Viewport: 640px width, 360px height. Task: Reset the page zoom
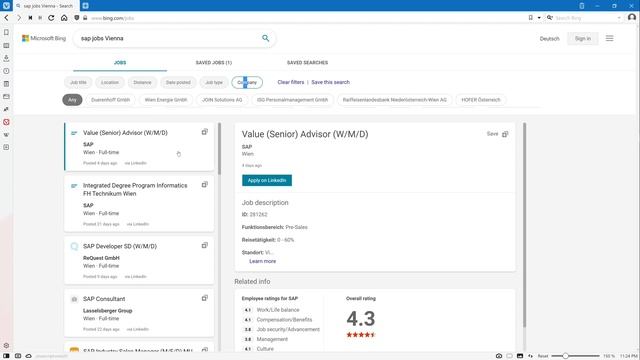[x=543, y=356]
